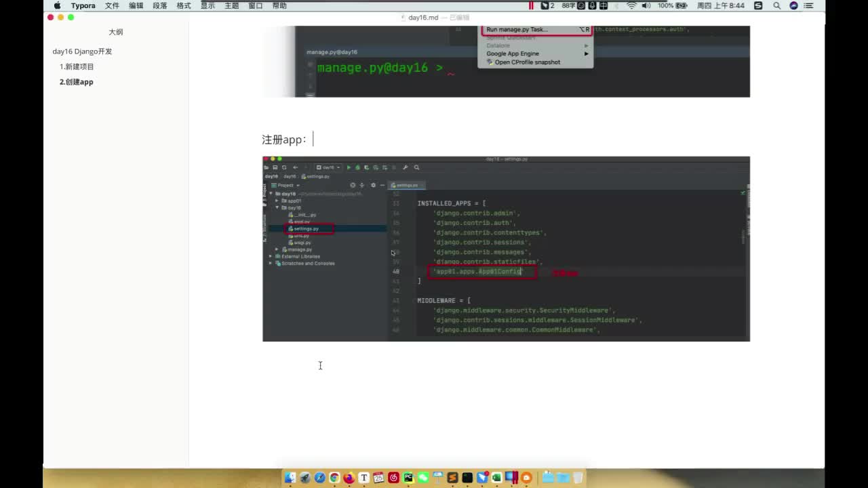The width and height of the screenshot is (868, 488).
Task: Open Trash in the Dock
Action: 578,477
